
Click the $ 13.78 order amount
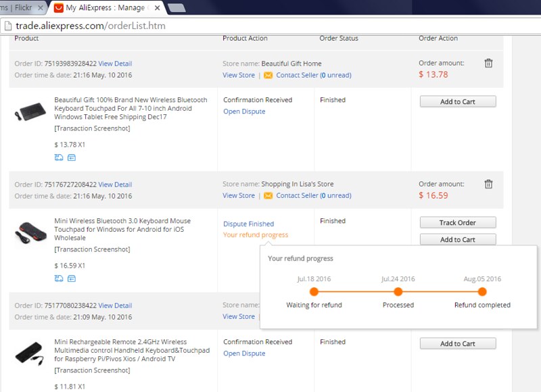(x=433, y=74)
